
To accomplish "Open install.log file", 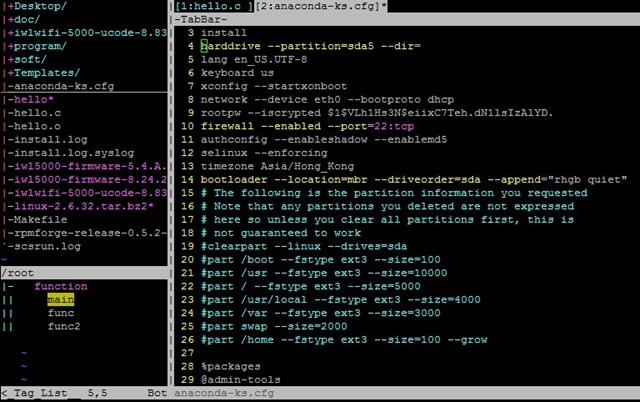I will 47,140.
